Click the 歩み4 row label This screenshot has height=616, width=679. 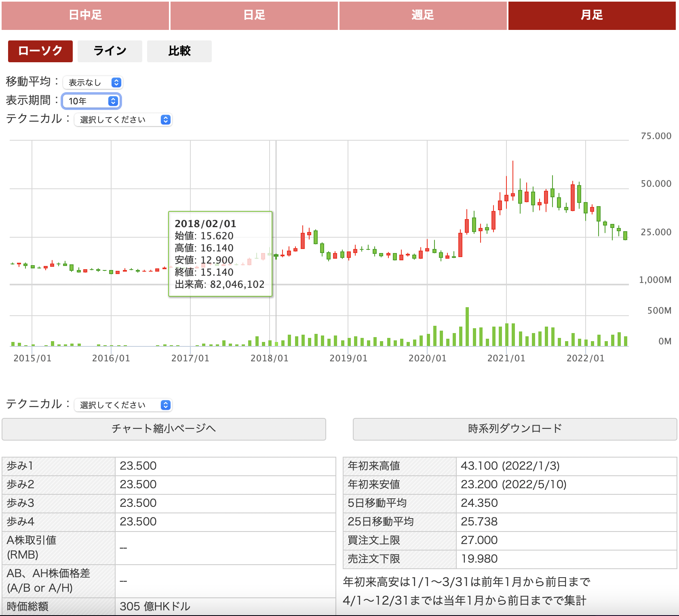coord(21,522)
